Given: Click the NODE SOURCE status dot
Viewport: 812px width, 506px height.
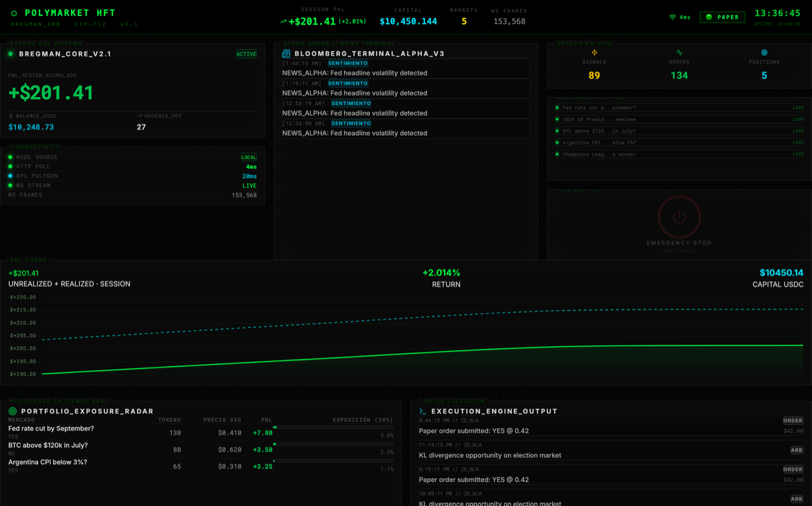Looking at the screenshot, I should coord(10,157).
